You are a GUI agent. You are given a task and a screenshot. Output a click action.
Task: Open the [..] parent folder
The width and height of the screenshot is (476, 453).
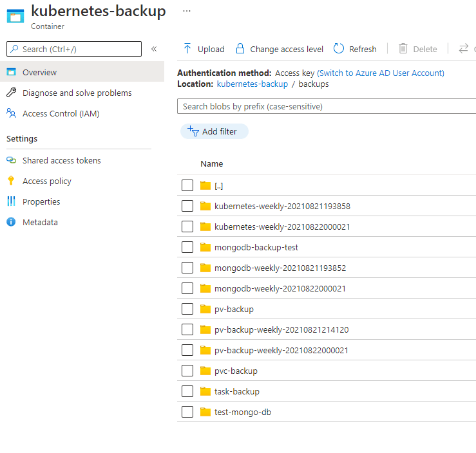click(x=218, y=185)
